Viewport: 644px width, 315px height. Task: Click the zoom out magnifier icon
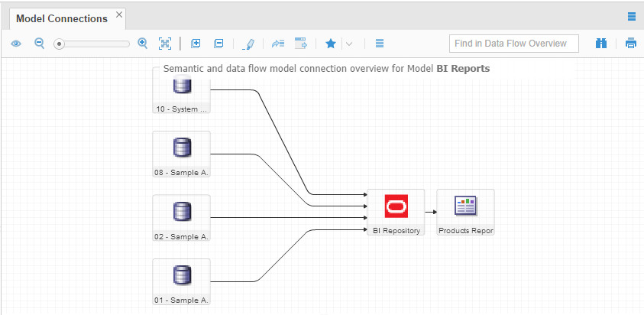click(39, 43)
